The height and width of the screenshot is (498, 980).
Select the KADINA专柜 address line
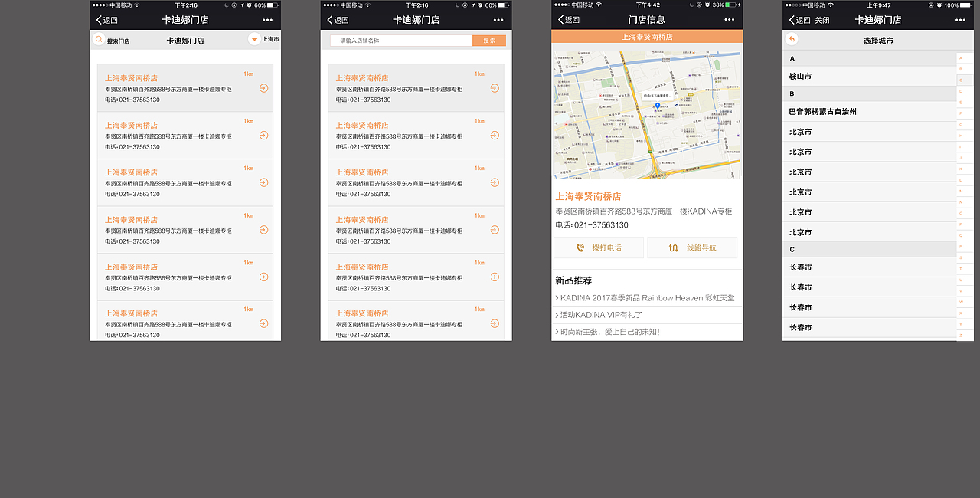(644, 211)
